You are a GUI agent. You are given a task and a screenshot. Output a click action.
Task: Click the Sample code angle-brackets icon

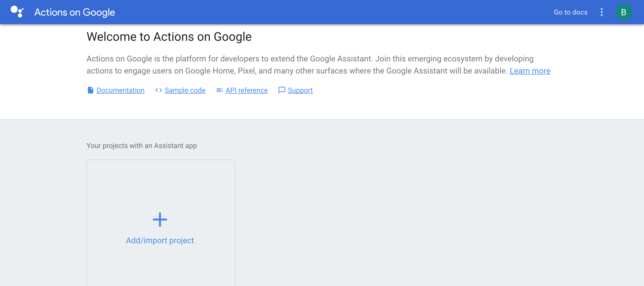(x=159, y=90)
